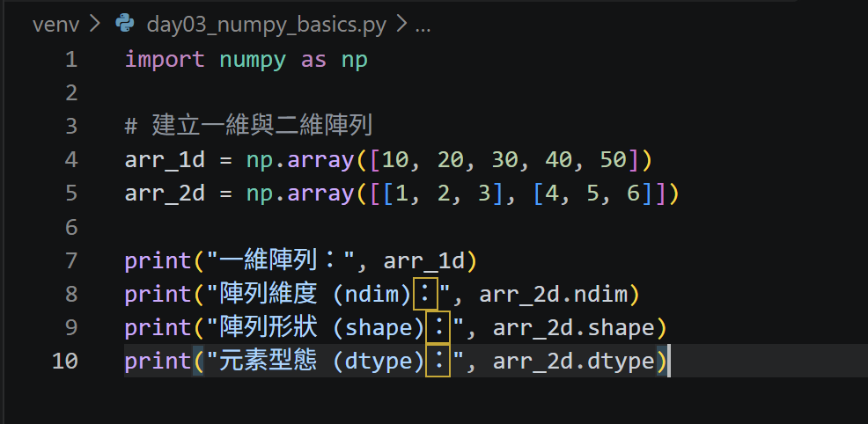Click the highlighted colon on line 8
868x424 pixels.
pos(425,294)
